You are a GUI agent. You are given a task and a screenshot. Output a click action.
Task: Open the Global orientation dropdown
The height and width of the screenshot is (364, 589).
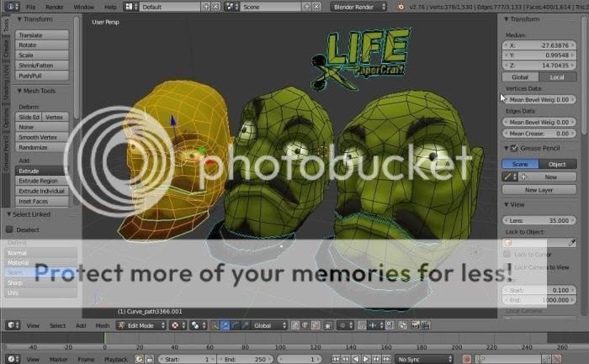pos(269,325)
